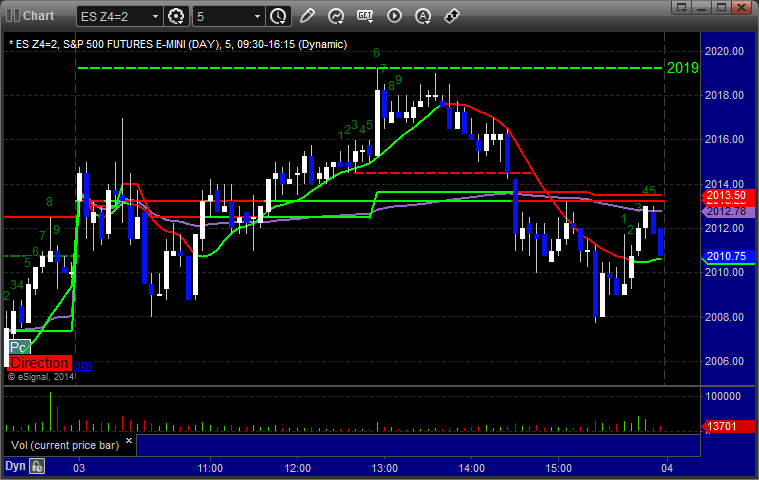Click the 13:00 time axis label
Screen dimensions: 759x480
click(x=384, y=468)
